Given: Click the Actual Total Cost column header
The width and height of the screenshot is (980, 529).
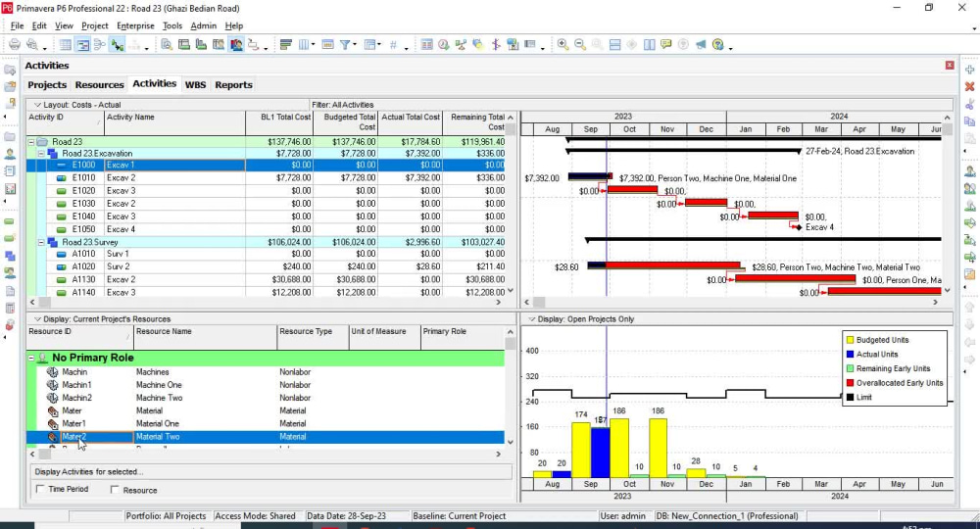Looking at the screenshot, I should (x=410, y=122).
